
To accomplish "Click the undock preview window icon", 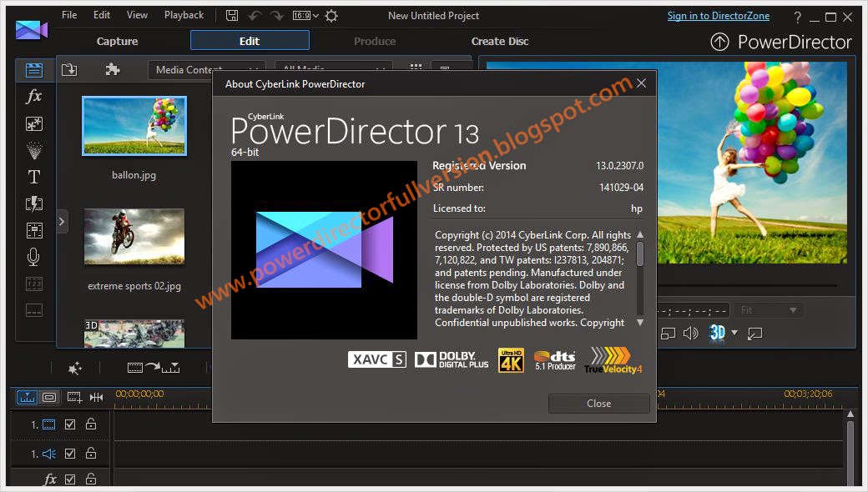I will click(x=754, y=334).
